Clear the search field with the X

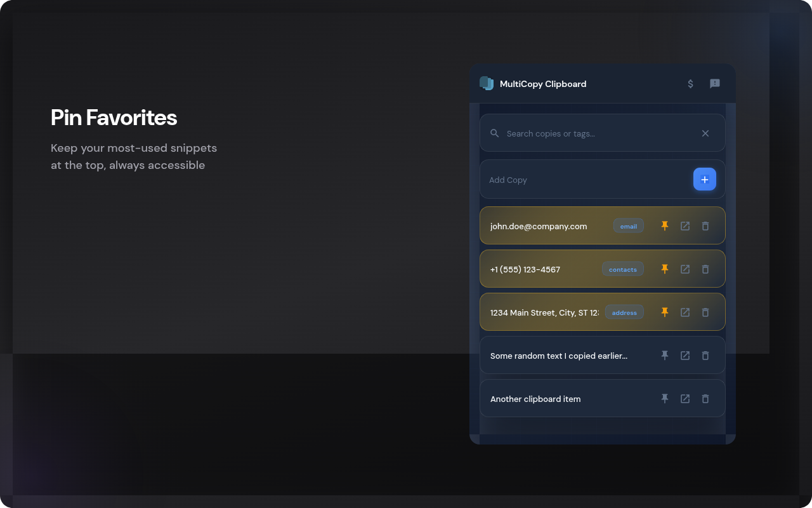tap(705, 133)
